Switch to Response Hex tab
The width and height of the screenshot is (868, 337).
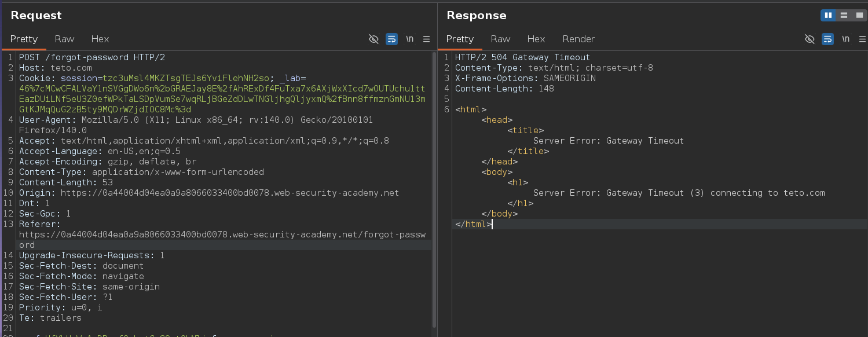coord(536,39)
